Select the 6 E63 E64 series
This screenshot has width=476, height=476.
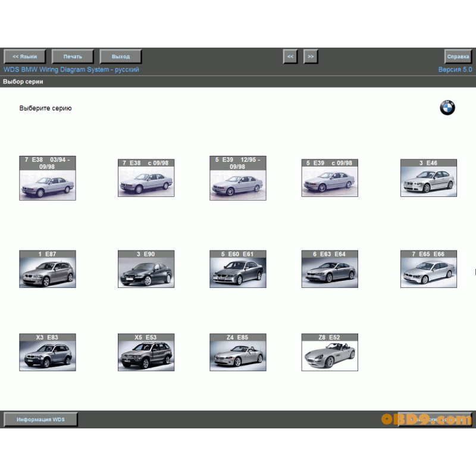click(x=330, y=269)
